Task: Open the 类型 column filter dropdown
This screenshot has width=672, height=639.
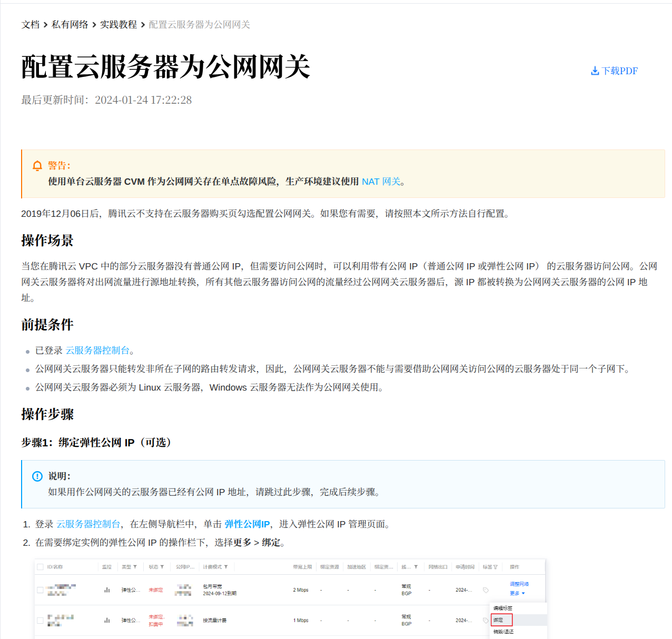Action: click(x=135, y=567)
